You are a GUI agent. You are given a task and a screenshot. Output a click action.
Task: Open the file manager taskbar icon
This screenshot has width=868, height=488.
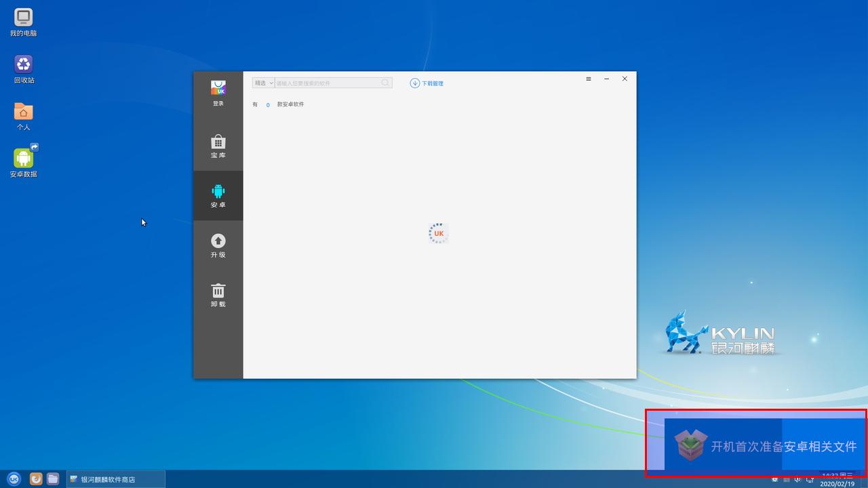(x=53, y=479)
